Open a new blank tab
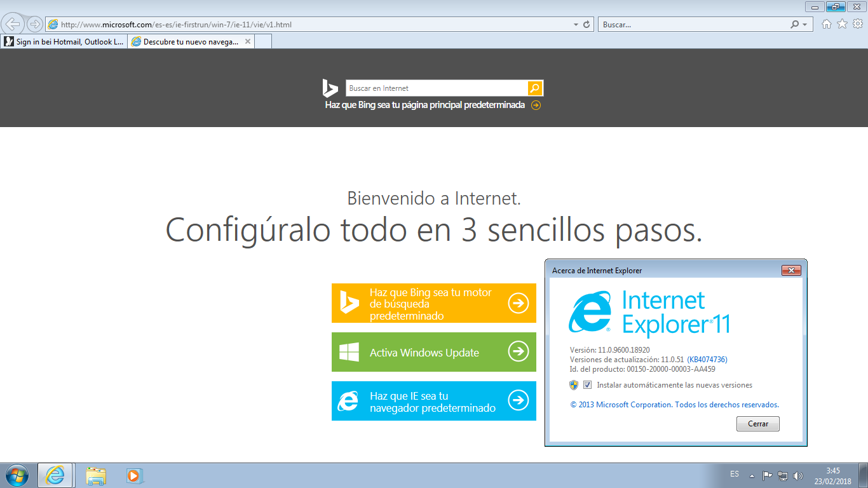Viewport: 868px width, 488px height. [x=264, y=41]
